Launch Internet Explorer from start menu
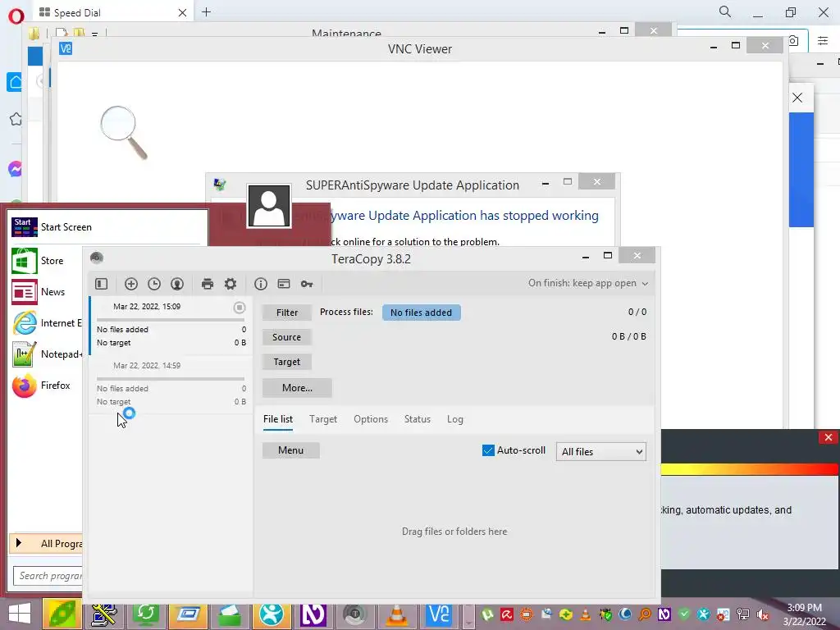 [46, 323]
